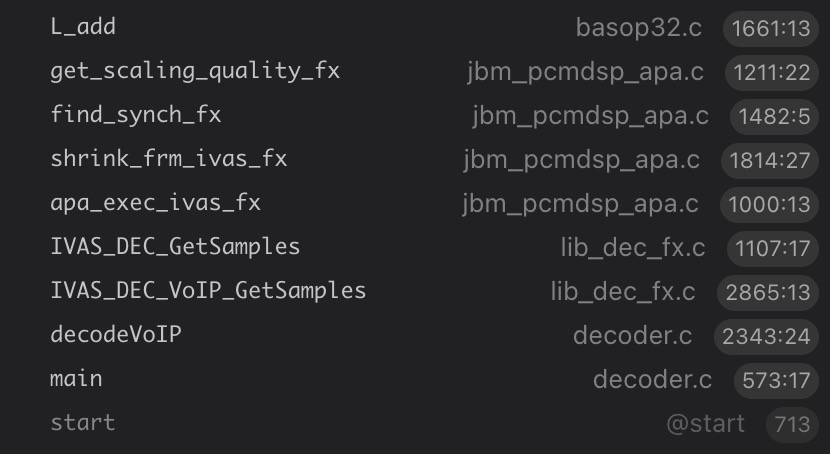Select the L_add stack frame
Viewport: 830px width, 454px height.
click(x=83, y=27)
